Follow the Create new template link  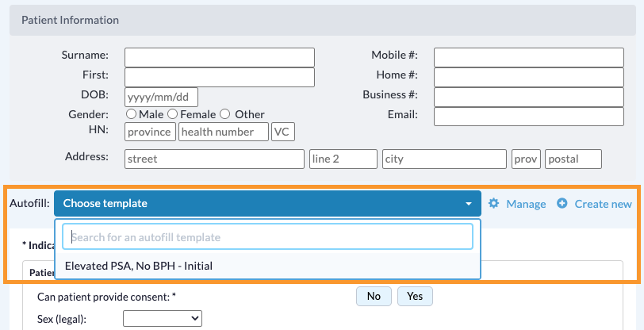click(603, 204)
